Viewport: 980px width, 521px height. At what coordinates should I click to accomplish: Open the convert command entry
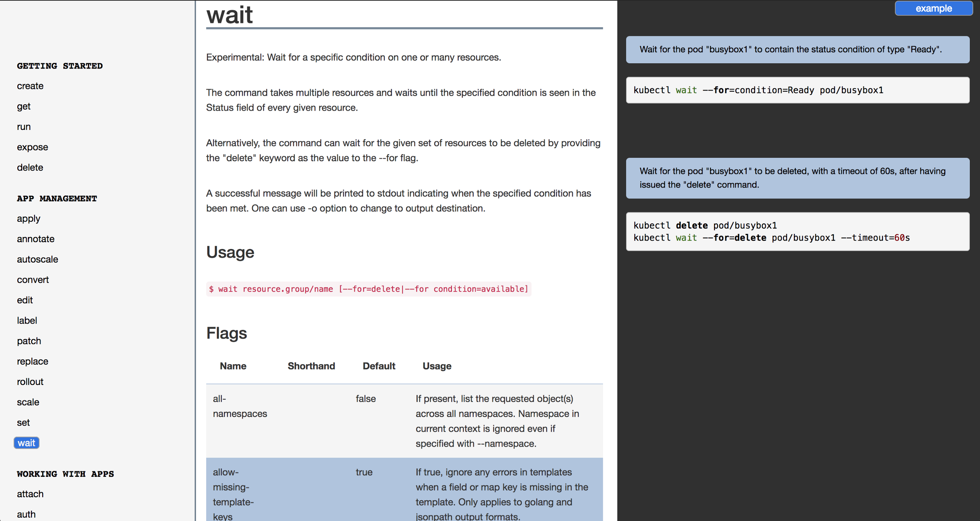pos(33,280)
